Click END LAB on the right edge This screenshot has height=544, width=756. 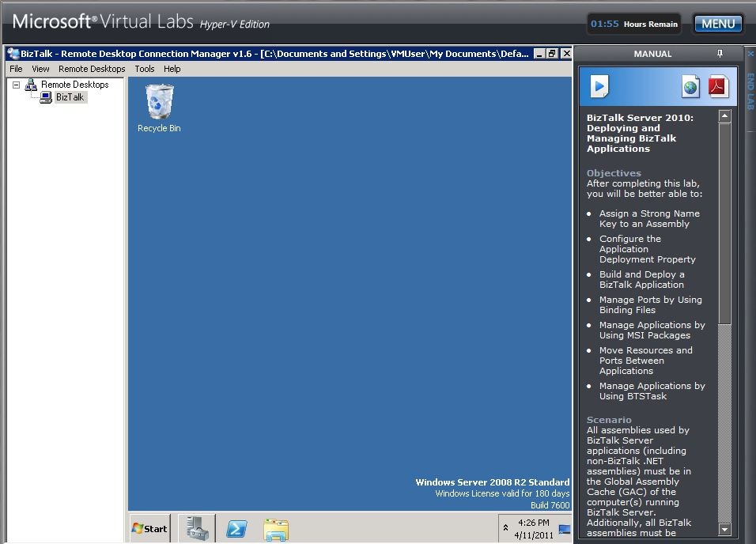point(750,90)
